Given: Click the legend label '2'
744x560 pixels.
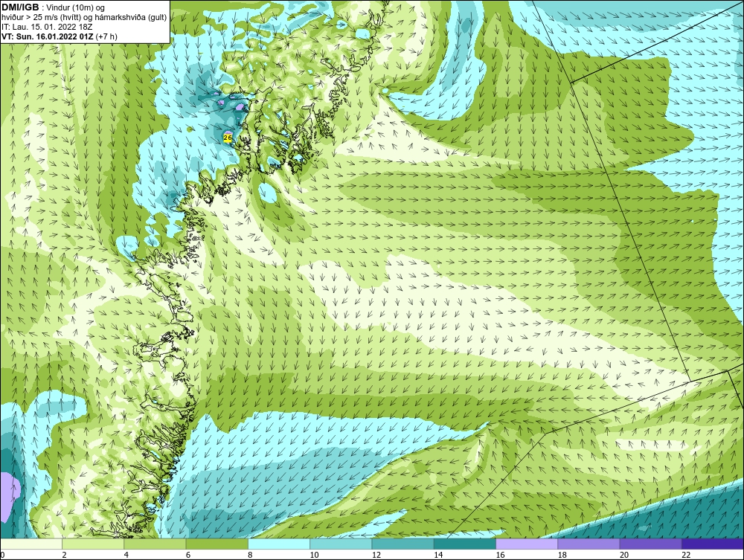Looking at the screenshot, I should [x=64, y=556].
